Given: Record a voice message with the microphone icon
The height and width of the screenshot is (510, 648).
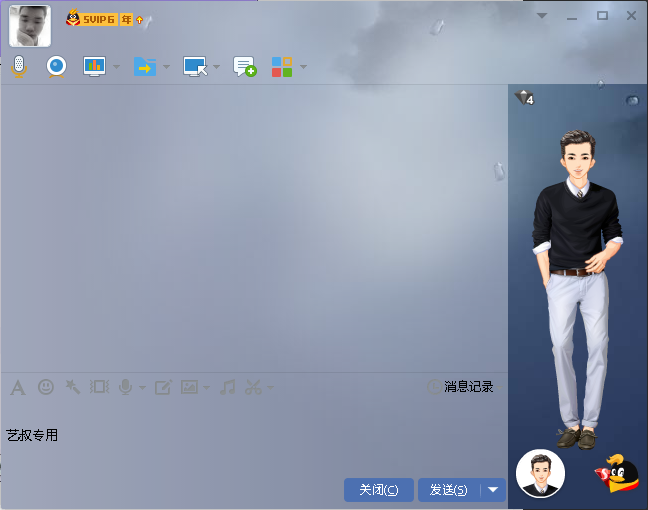Looking at the screenshot, I should point(125,387).
